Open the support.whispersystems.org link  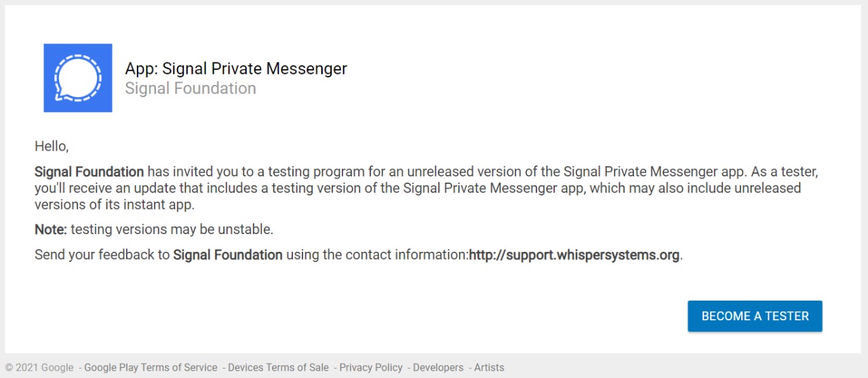coord(574,255)
